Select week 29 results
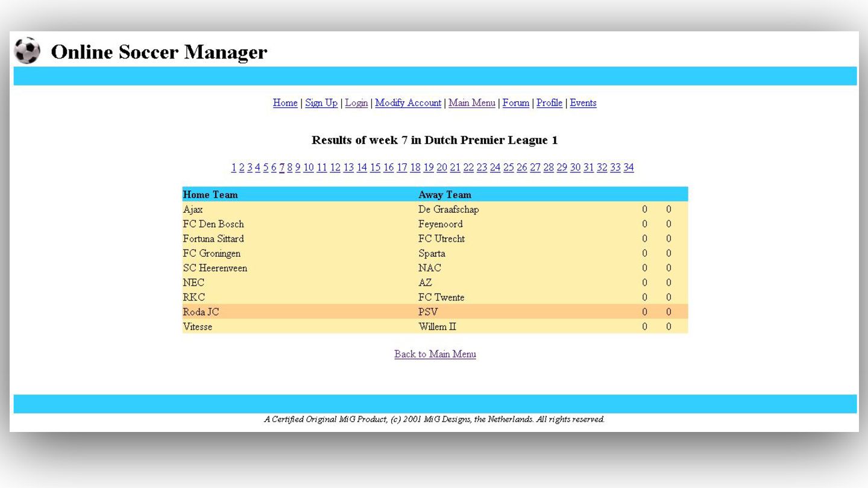868x488 pixels. click(x=562, y=167)
